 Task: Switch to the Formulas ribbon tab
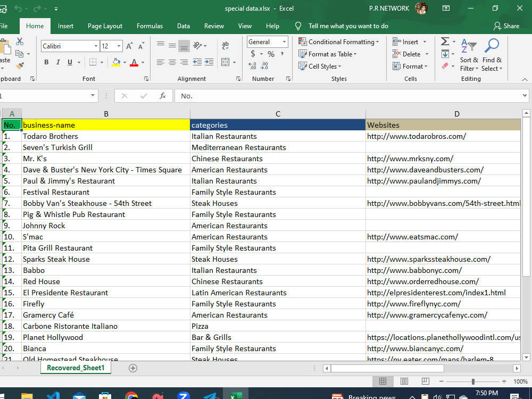149,26
